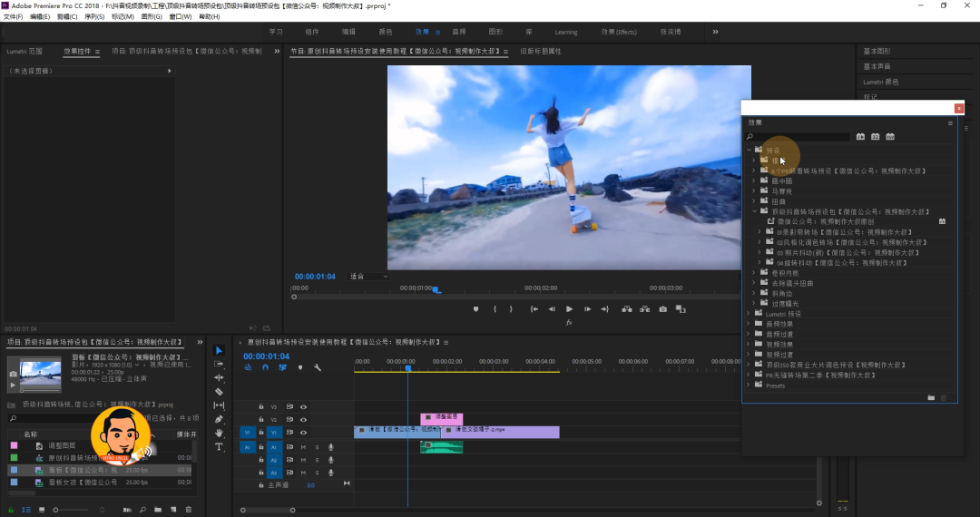The width and height of the screenshot is (980, 517).
Task: Open the 基本图形 panel
Action: click(877, 51)
